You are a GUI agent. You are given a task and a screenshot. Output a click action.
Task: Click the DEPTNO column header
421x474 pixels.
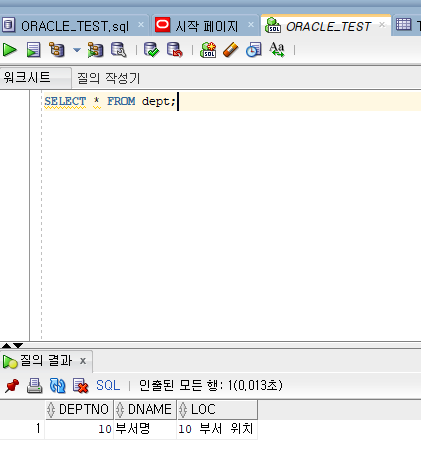click(79, 409)
